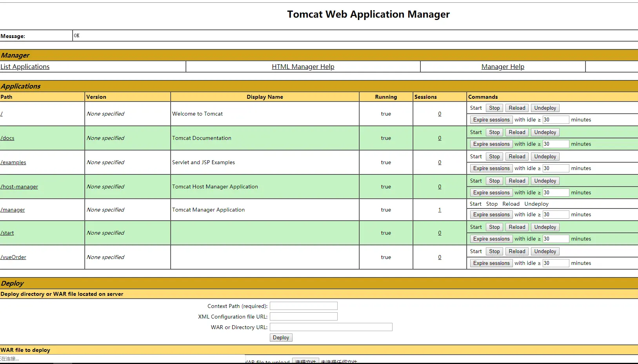Open the /manager application path

pos(13,210)
